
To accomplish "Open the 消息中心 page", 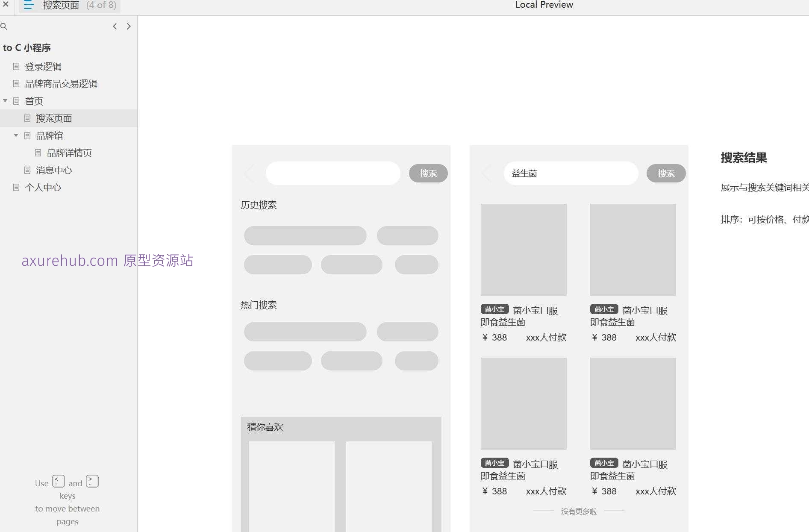I will 54,170.
